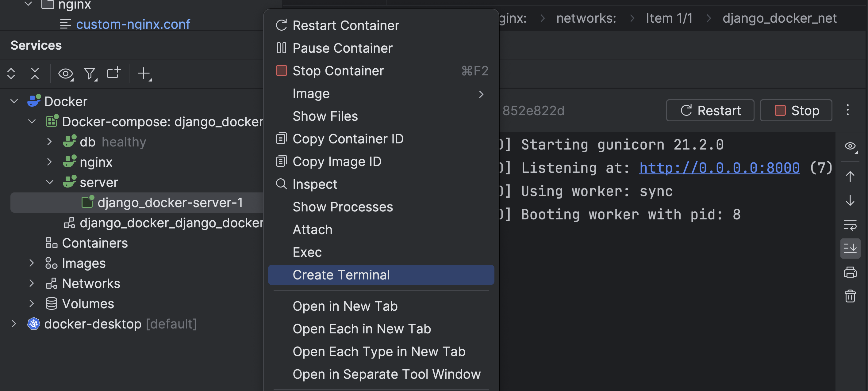Click the filter icon in Services panel
Image resolution: width=868 pixels, height=391 pixels.
[90, 73]
